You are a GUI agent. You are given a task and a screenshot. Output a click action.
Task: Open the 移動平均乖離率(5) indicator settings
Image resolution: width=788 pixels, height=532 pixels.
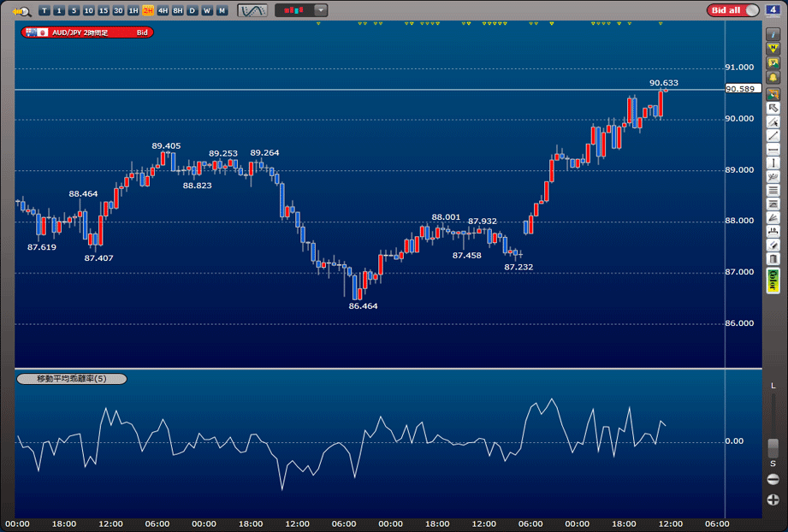72,378
